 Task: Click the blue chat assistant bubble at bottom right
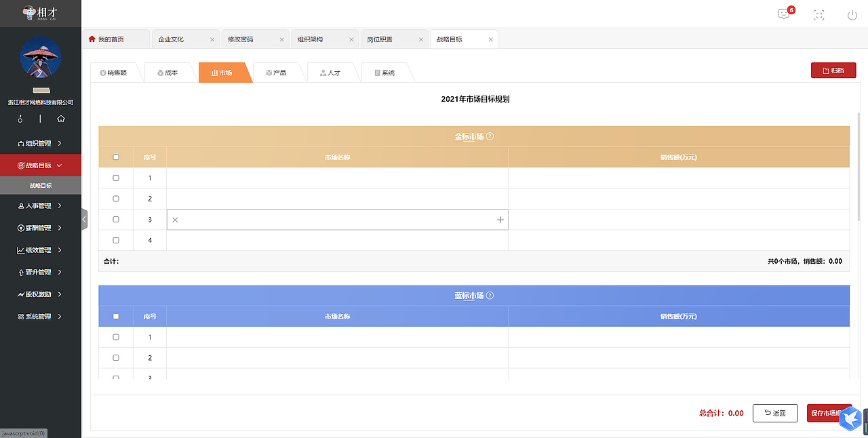point(851,419)
